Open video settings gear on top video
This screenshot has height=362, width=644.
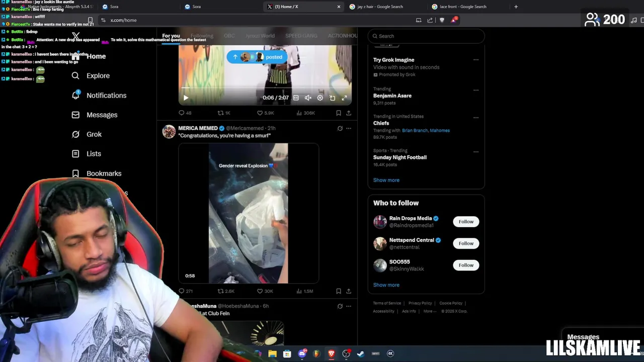pos(320,98)
